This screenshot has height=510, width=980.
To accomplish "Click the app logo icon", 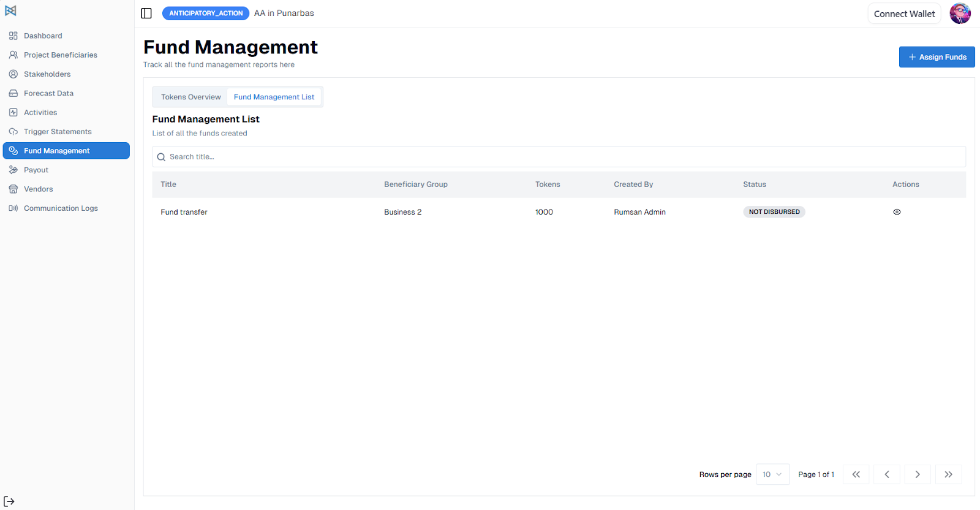I will point(10,10).
